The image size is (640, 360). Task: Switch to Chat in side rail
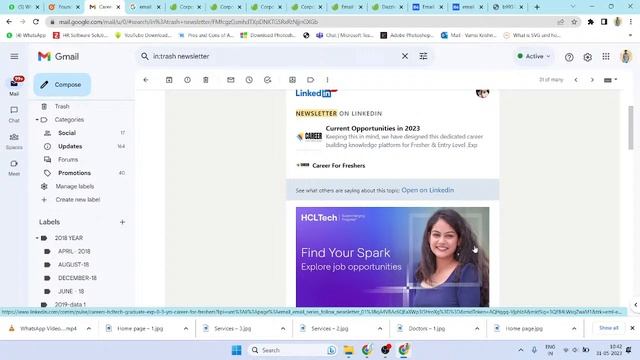pos(14,114)
